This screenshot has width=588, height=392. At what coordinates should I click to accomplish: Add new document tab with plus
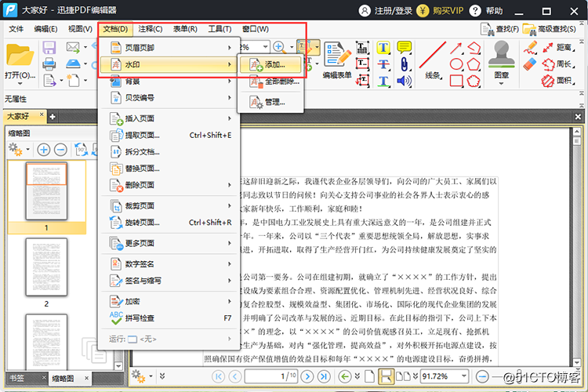[53, 117]
